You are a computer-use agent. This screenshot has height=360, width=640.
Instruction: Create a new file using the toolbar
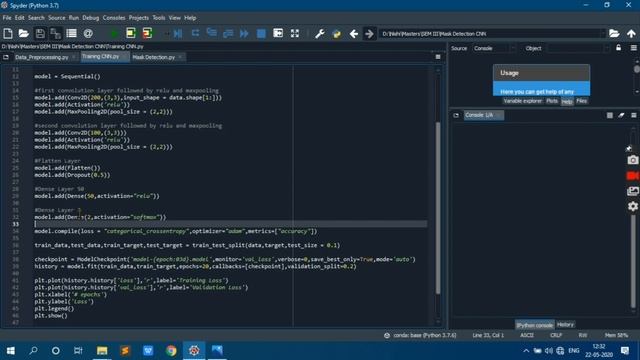point(8,33)
